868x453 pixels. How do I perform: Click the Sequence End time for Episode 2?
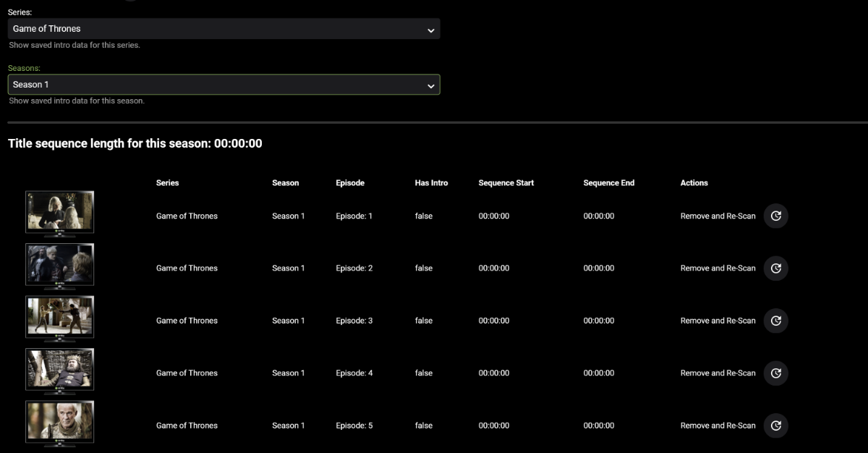(599, 268)
